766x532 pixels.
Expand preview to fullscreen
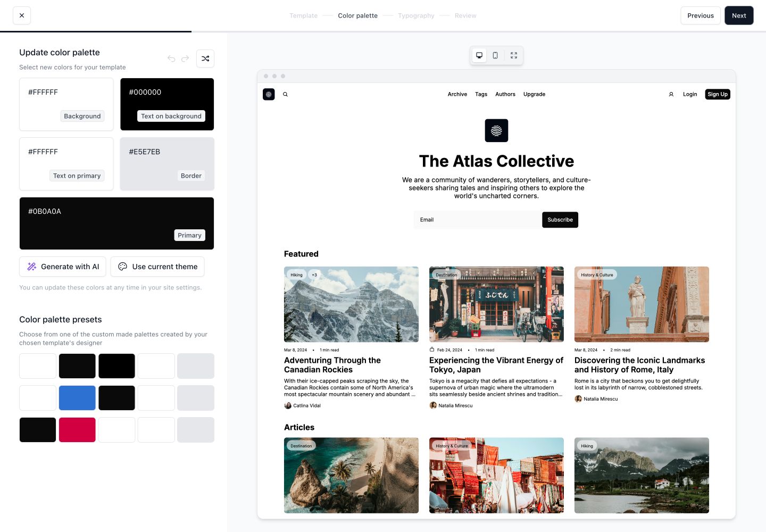tap(514, 55)
